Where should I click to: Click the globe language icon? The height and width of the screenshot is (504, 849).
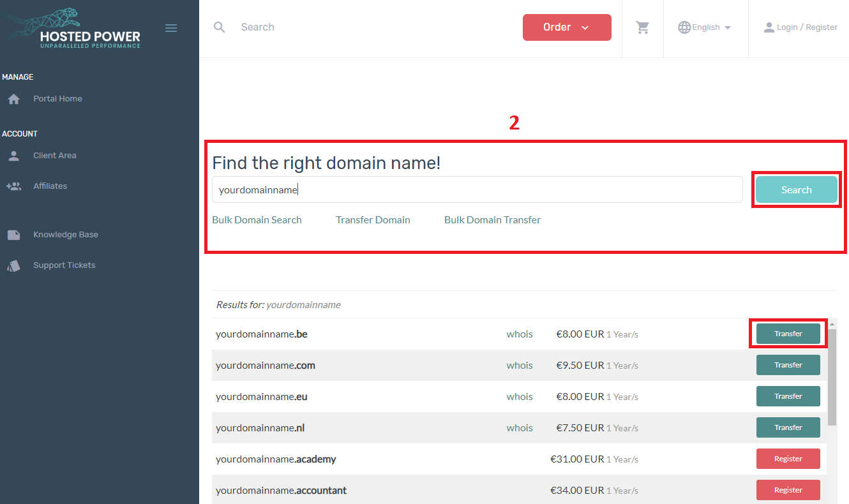point(684,27)
